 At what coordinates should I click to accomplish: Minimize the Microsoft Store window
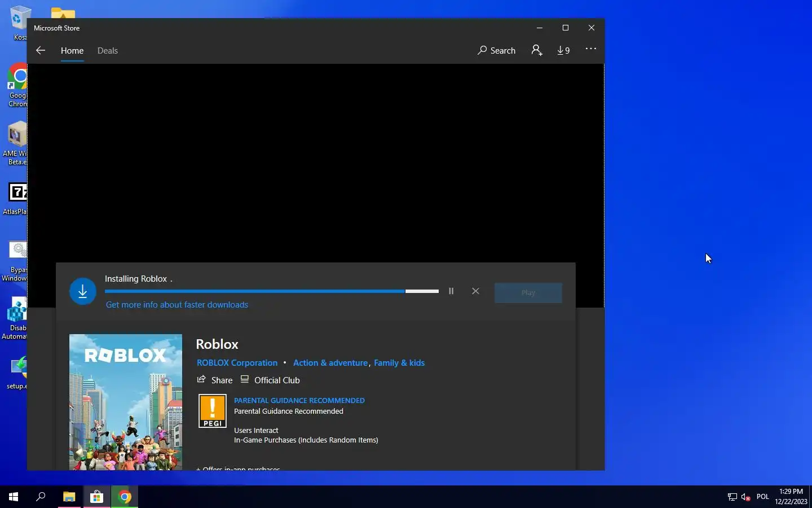coord(540,28)
